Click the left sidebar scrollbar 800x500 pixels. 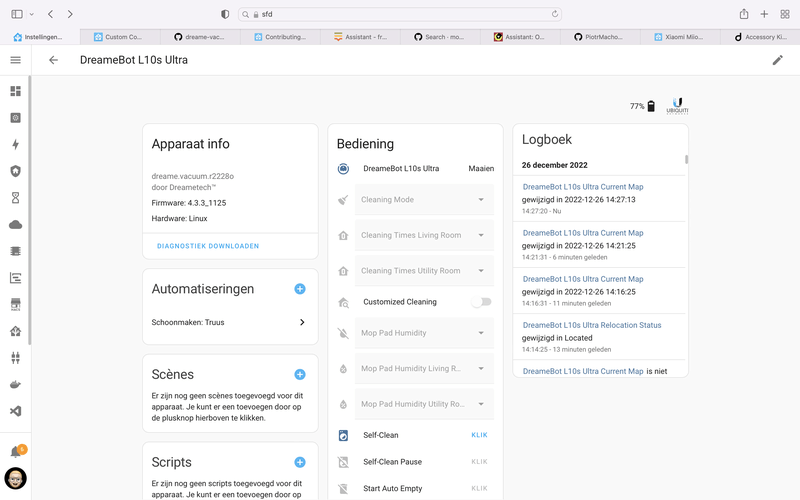(x=29, y=209)
